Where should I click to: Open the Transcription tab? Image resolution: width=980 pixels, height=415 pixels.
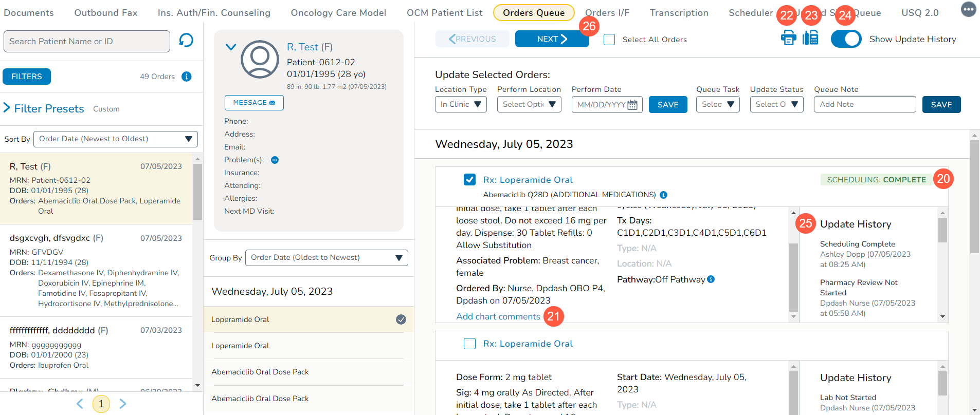[679, 13]
